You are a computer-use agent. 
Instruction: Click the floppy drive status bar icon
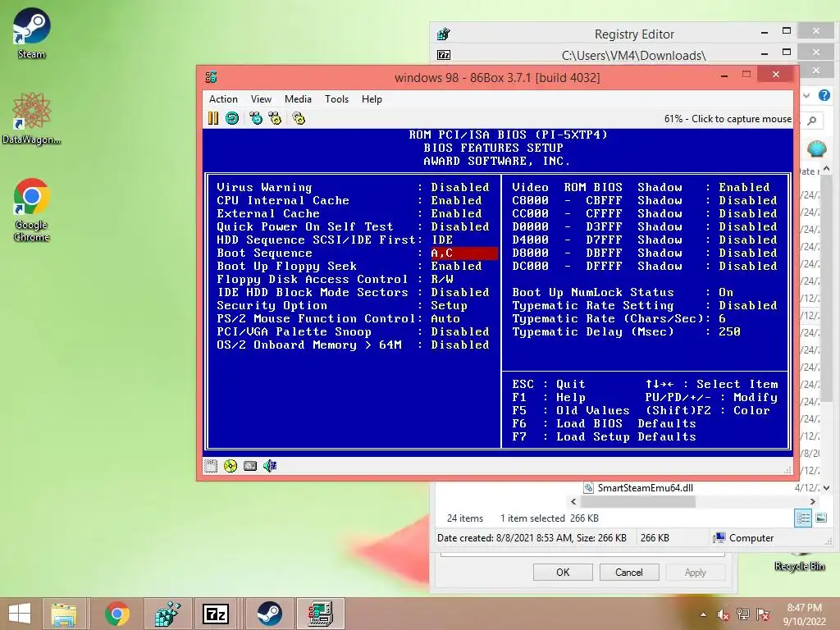click(211, 466)
